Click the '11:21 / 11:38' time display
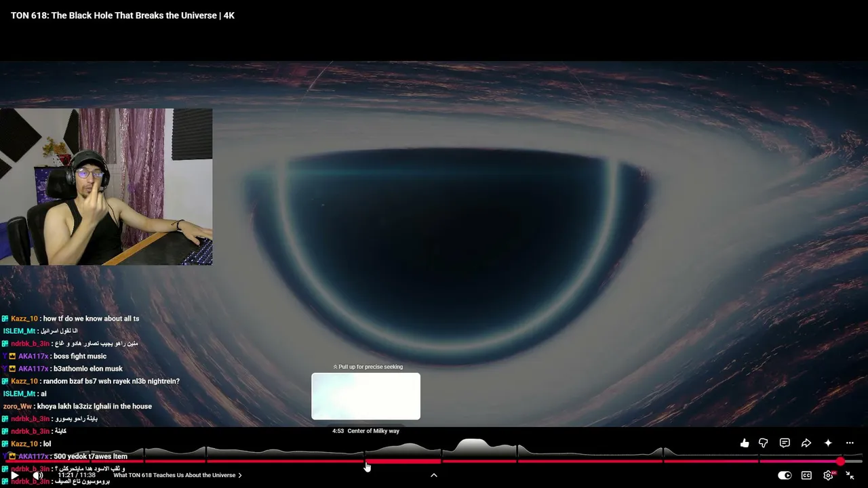This screenshot has width=868, height=488. (x=77, y=475)
